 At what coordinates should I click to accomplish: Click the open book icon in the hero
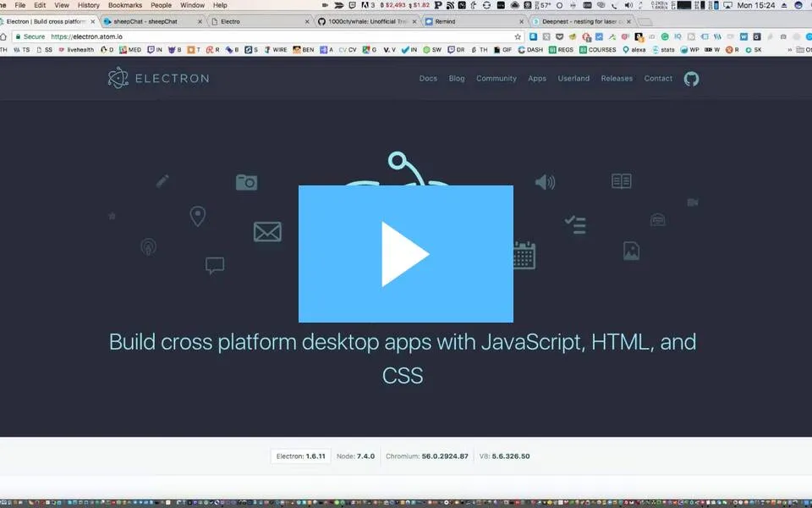coord(621,181)
